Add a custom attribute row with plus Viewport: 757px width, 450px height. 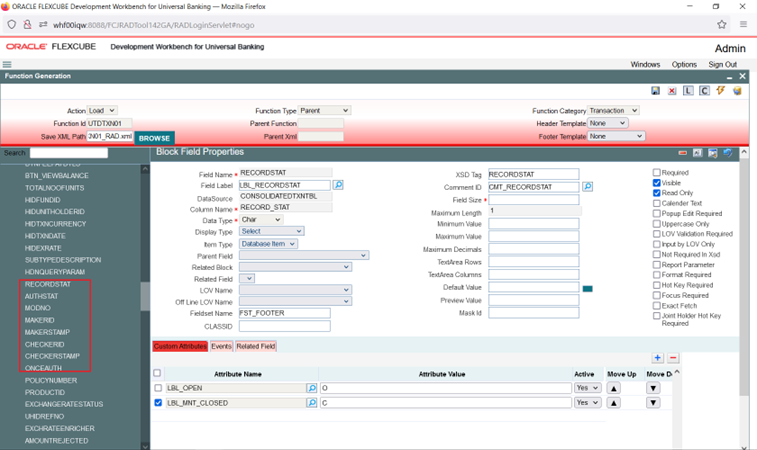[x=658, y=358]
